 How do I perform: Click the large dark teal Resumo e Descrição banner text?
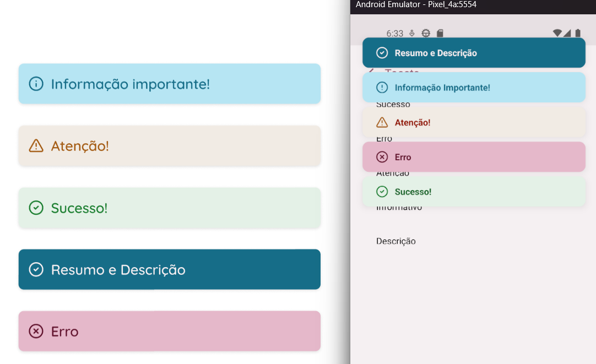click(118, 270)
